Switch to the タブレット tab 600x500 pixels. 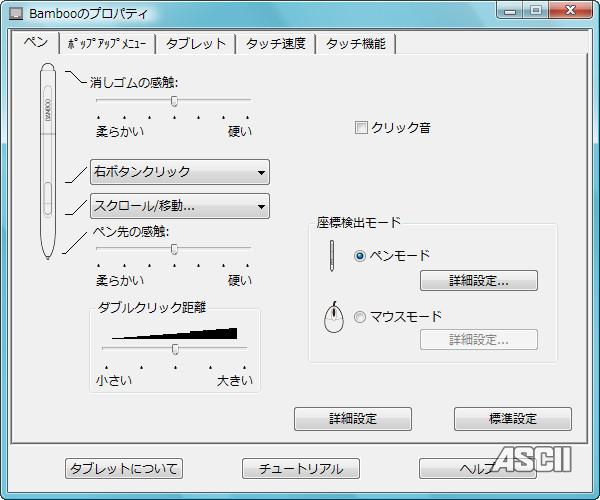196,44
